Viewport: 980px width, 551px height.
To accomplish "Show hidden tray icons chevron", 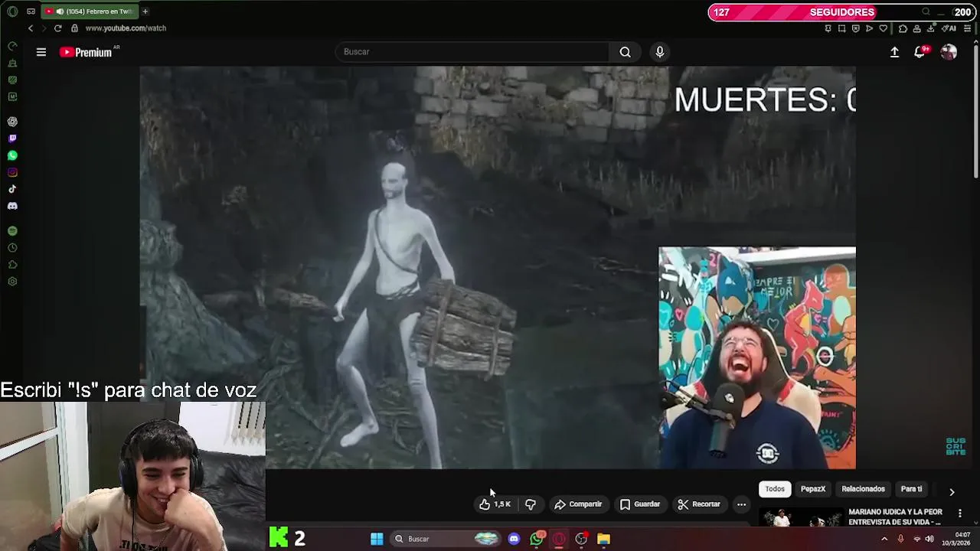I will tap(884, 539).
